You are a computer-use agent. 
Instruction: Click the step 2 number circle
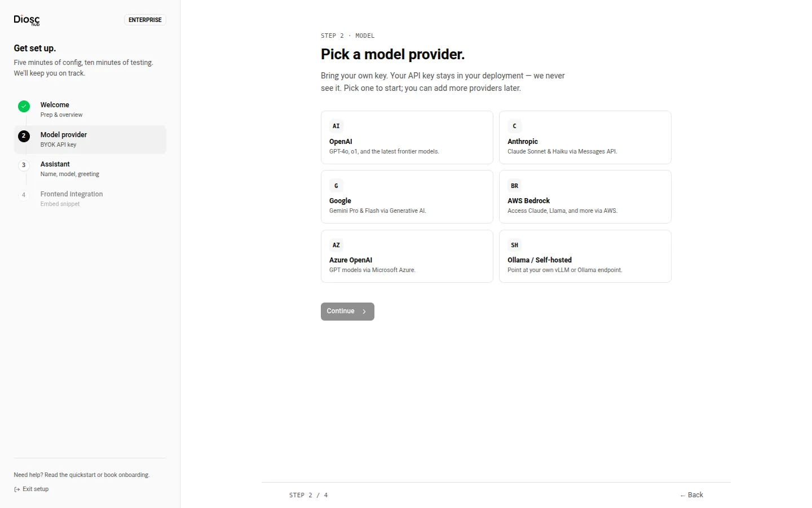point(24,136)
